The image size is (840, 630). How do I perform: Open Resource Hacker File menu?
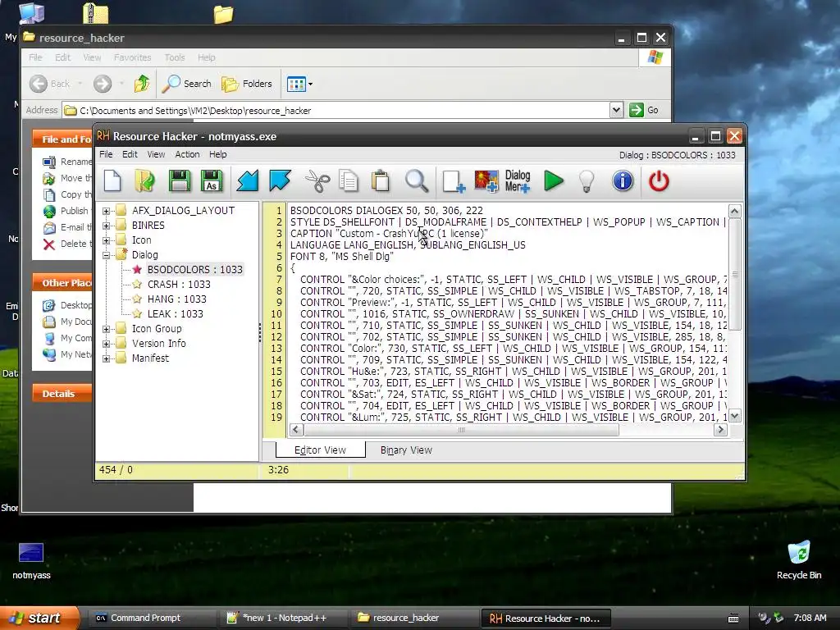pyautogui.click(x=106, y=154)
